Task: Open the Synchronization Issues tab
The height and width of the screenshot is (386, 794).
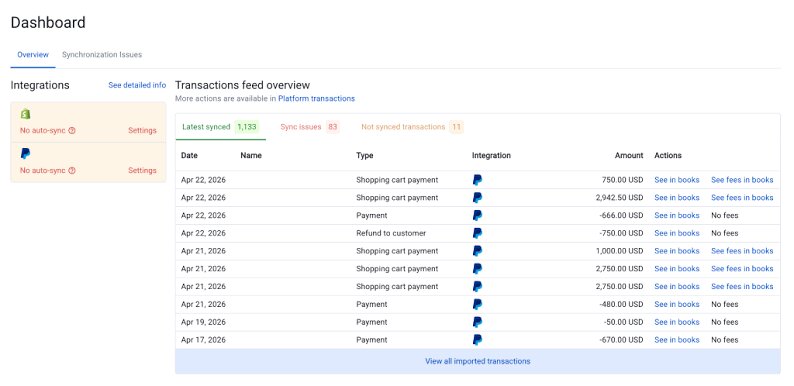Action: click(x=102, y=55)
